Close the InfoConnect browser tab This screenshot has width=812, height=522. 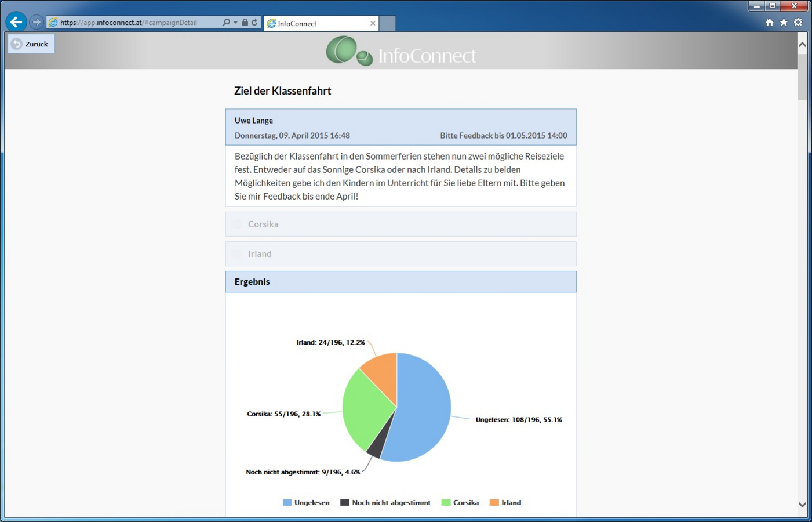pos(373,23)
